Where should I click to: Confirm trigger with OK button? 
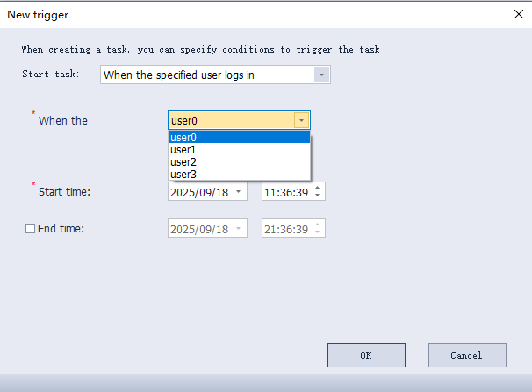click(366, 355)
